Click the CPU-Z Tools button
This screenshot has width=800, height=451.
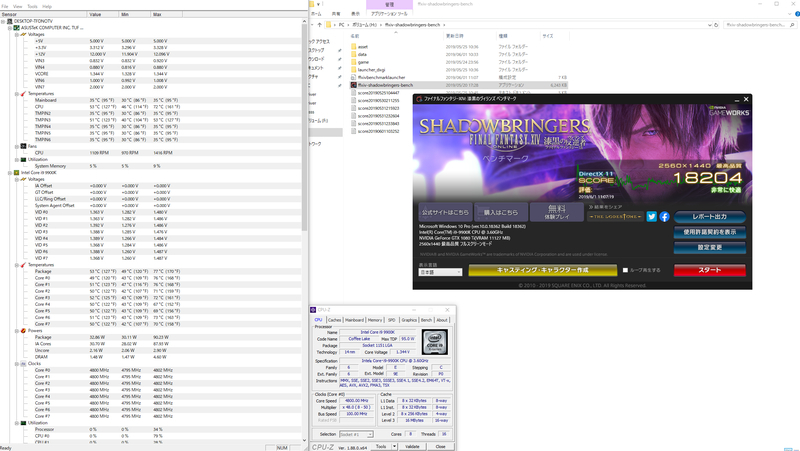coord(381,446)
